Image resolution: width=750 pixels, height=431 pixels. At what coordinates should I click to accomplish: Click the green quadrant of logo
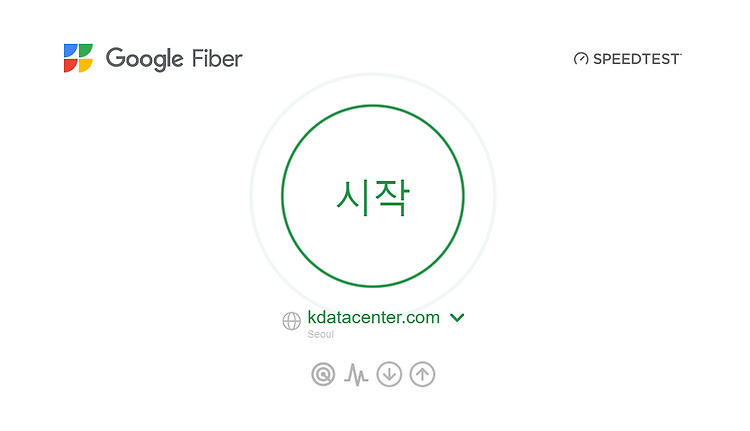pos(86,51)
